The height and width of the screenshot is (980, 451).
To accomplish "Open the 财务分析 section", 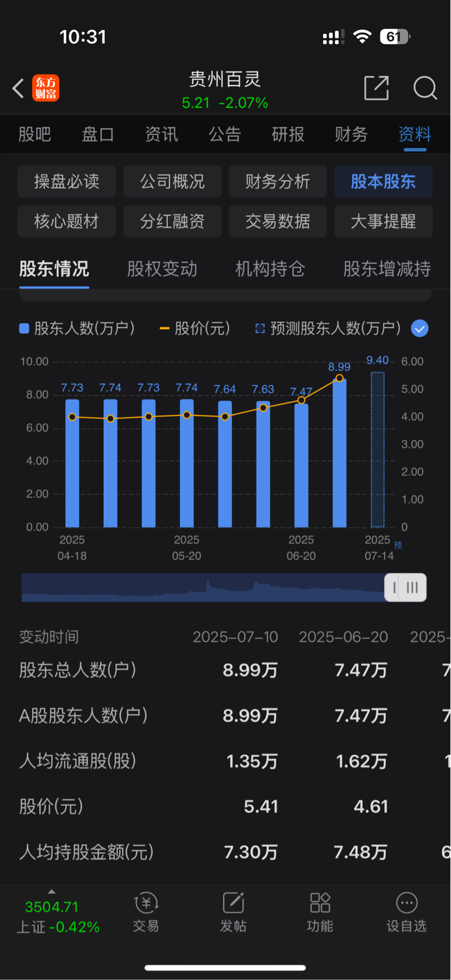I will pyautogui.click(x=278, y=181).
